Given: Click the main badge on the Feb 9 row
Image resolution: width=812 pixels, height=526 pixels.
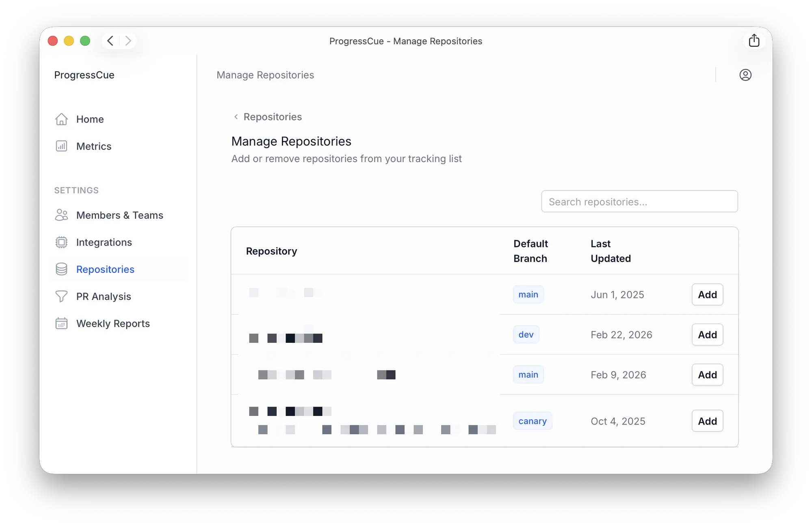Looking at the screenshot, I should [x=528, y=374].
